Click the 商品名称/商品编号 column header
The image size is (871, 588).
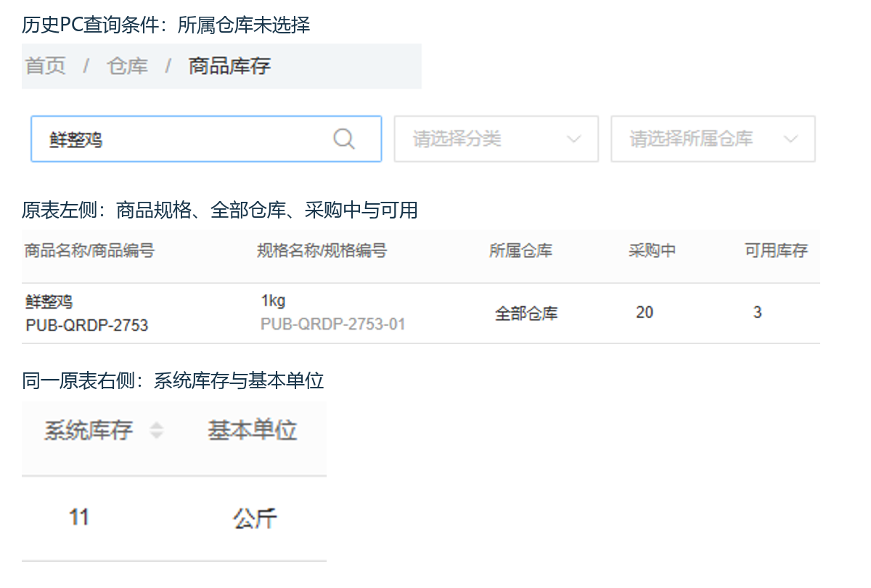(x=89, y=250)
